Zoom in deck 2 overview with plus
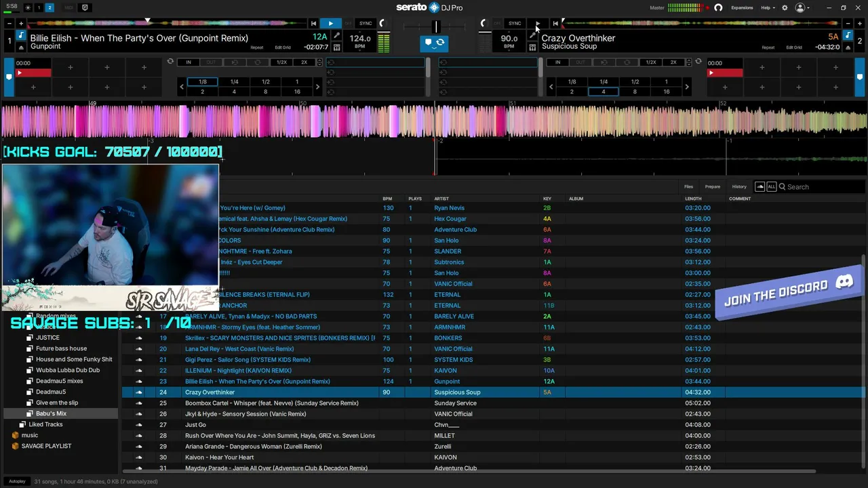 click(x=859, y=24)
